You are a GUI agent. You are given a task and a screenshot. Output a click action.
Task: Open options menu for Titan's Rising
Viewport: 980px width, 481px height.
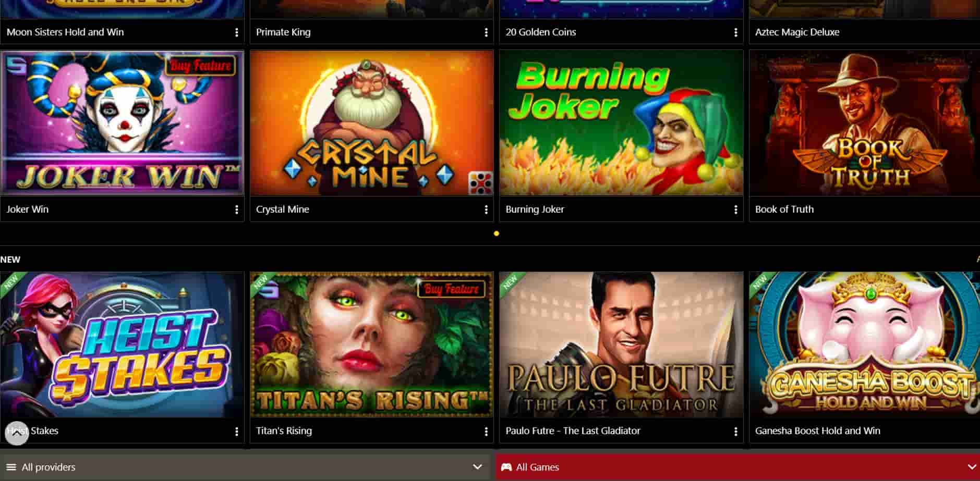click(486, 431)
